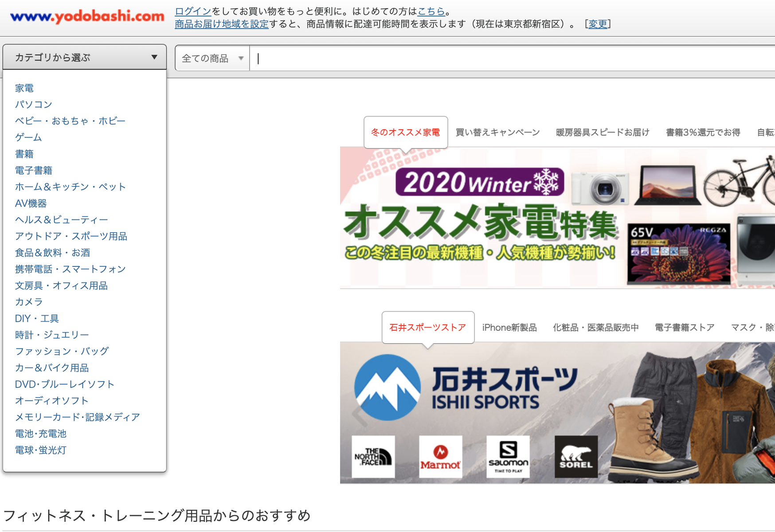Click the Sony compact camera image

point(601,188)
